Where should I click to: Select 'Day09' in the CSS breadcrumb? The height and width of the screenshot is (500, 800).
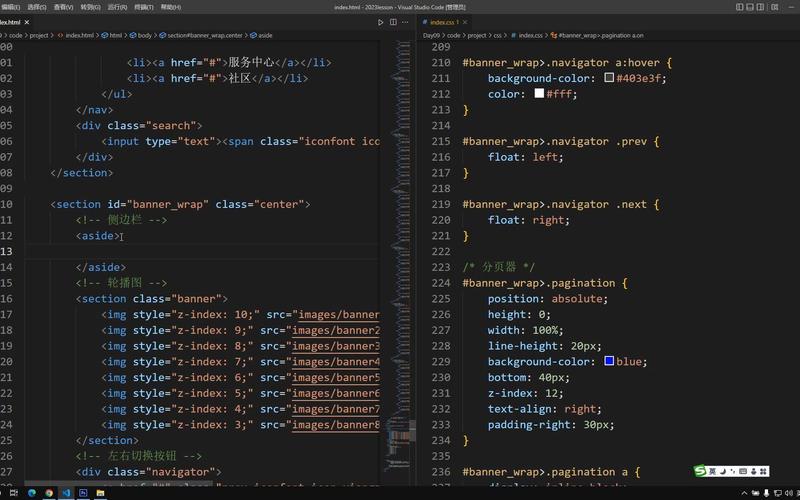[x=431, y=35]
